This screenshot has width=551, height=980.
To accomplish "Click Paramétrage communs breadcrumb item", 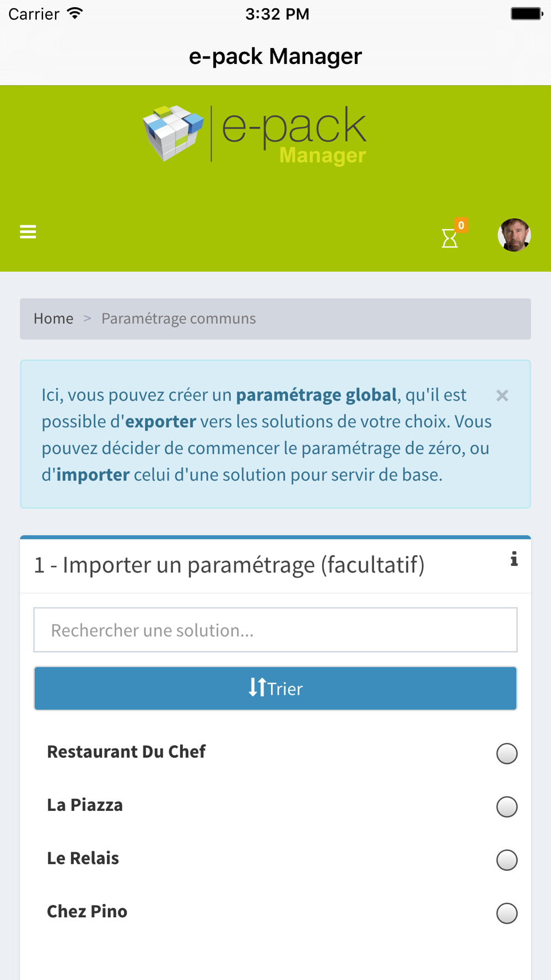I will click(179, 319).
